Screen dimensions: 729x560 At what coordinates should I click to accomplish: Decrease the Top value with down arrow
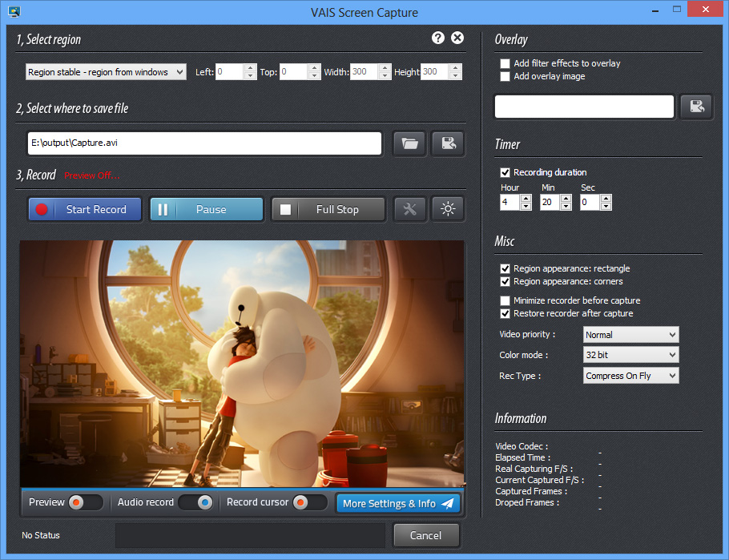point(315,76)
